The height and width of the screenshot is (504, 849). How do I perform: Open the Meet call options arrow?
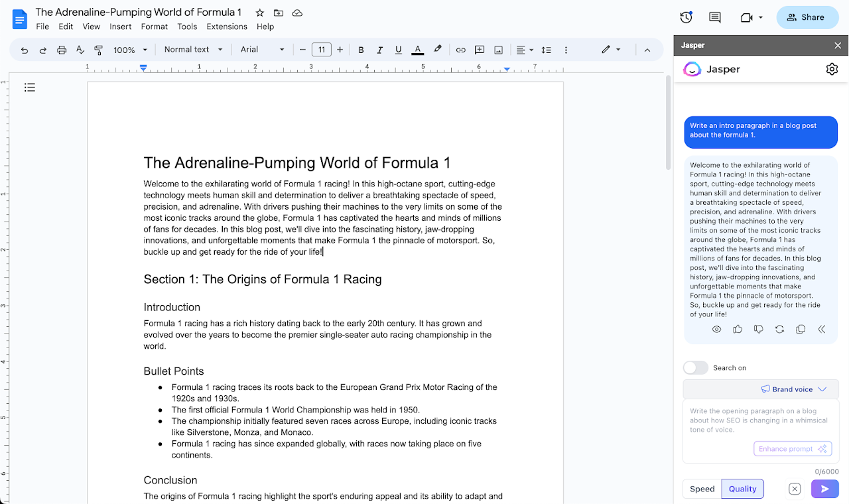point(761,17)
